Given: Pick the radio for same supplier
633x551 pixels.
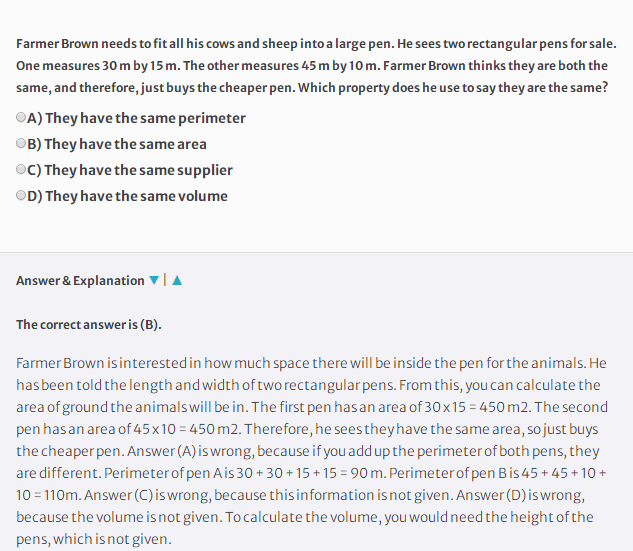Looking at the screenshot, I should [21, 169].
